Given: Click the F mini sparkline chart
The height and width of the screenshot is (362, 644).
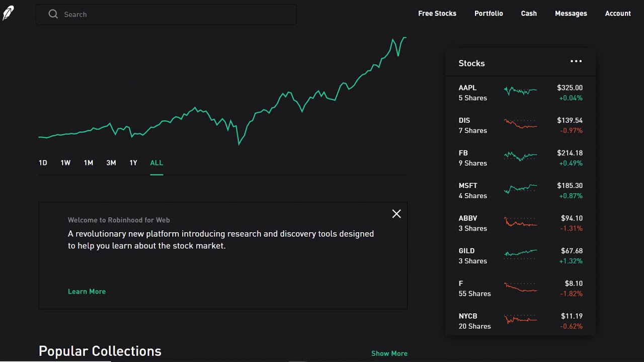Looking at the screenshot, I should click(x=520, y=287).
